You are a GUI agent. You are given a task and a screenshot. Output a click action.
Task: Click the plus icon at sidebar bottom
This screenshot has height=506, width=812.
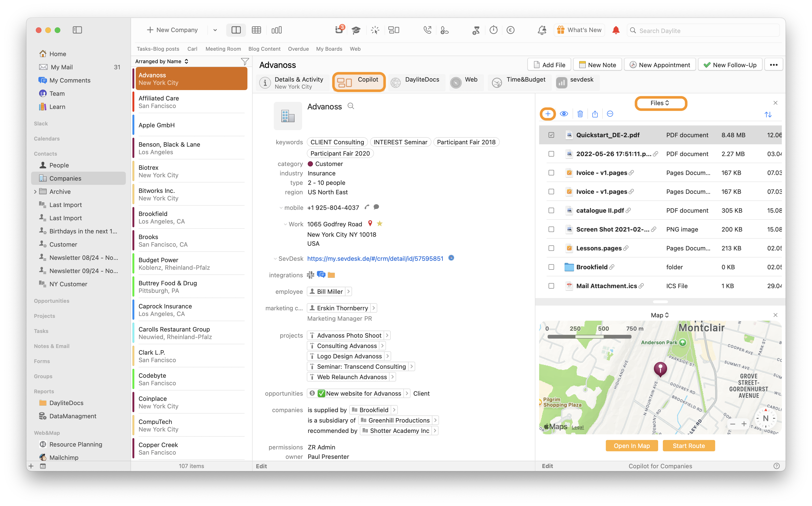[x=31, y=466]
